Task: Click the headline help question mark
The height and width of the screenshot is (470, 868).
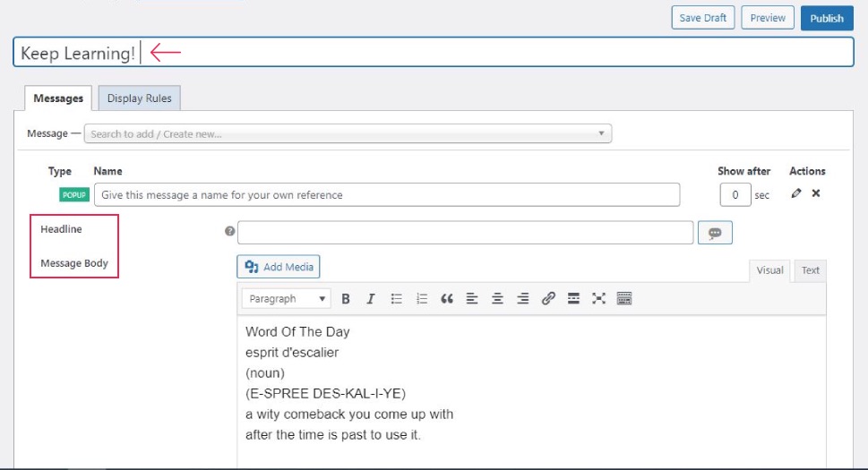Action: (x=229, y=231)
